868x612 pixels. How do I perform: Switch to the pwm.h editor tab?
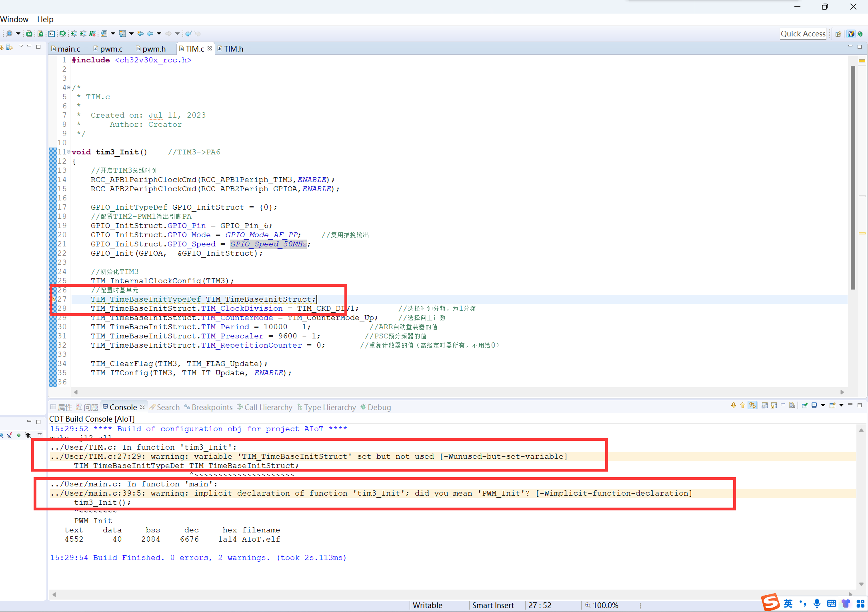[151, 49]
